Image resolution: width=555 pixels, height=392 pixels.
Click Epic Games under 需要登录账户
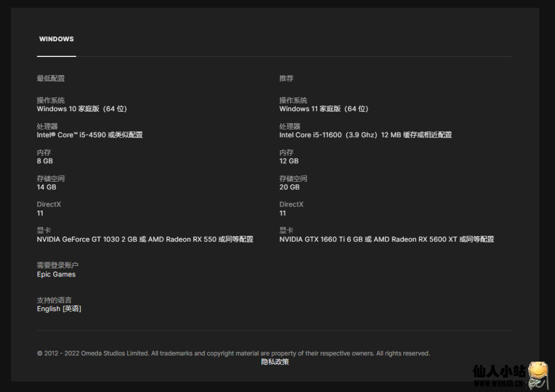point(56,274)
